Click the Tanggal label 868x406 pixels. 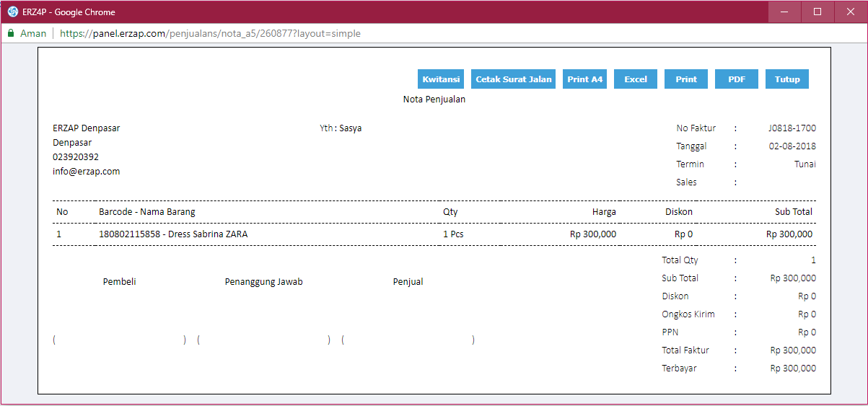click(x=691, y=146)
